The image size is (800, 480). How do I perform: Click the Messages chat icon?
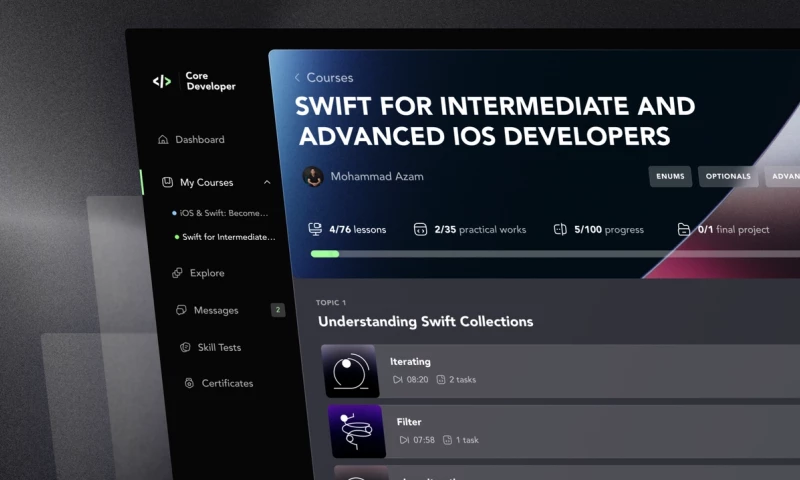pyautogui.click(x=181, y=310)
